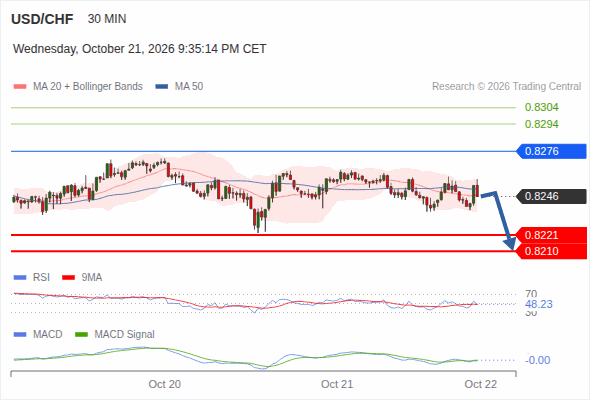Click the Oct 21 date axis label

[x=337, y=384]
